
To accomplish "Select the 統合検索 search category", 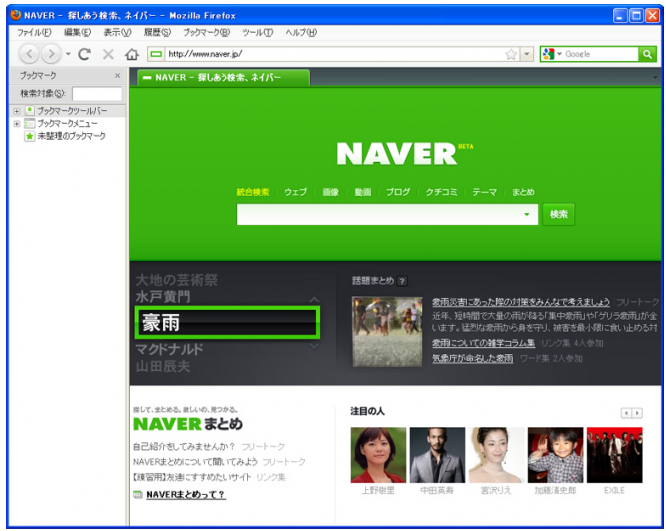I will [253, 192].
